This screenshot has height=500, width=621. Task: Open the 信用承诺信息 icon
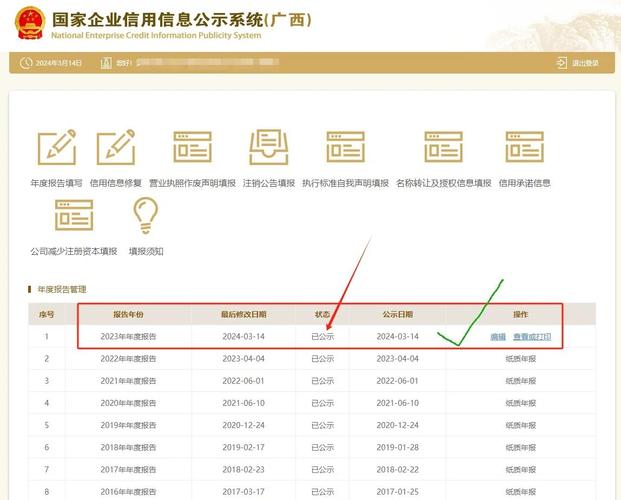(525, 147)
